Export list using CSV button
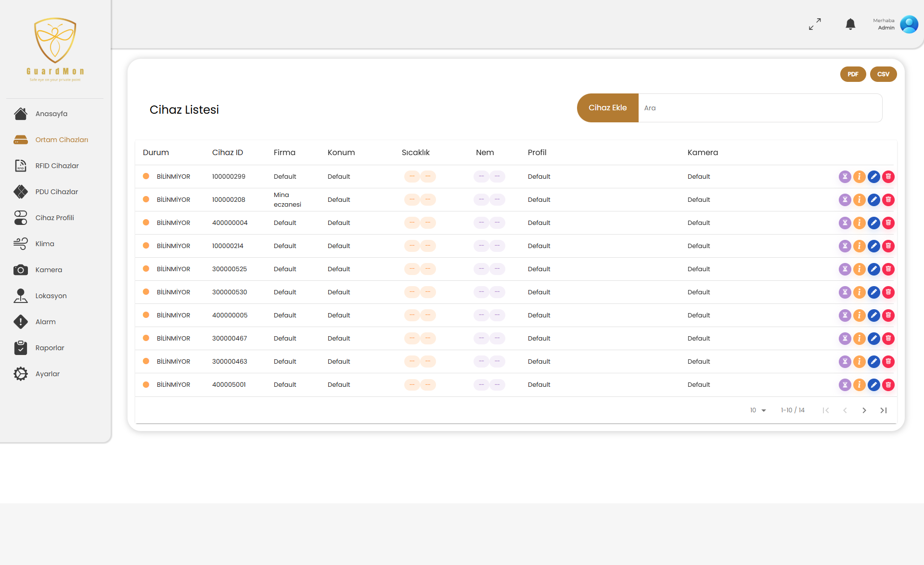This screenshot has height=565, width=924. tap(884, 74)
